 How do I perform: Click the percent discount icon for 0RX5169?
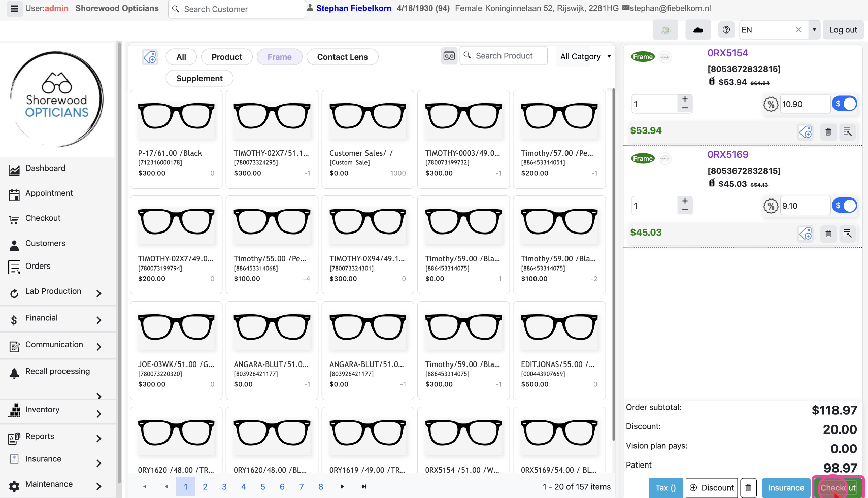771,206
